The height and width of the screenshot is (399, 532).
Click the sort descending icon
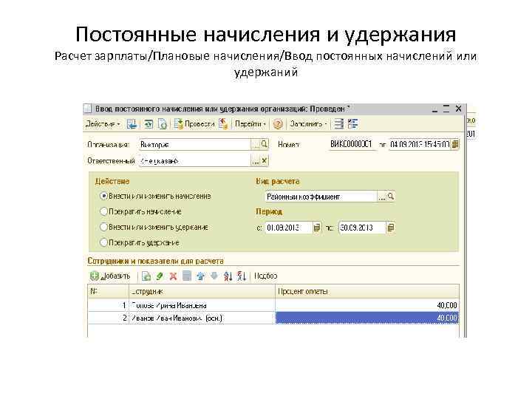pyautogui.click(x=241, y=276)
